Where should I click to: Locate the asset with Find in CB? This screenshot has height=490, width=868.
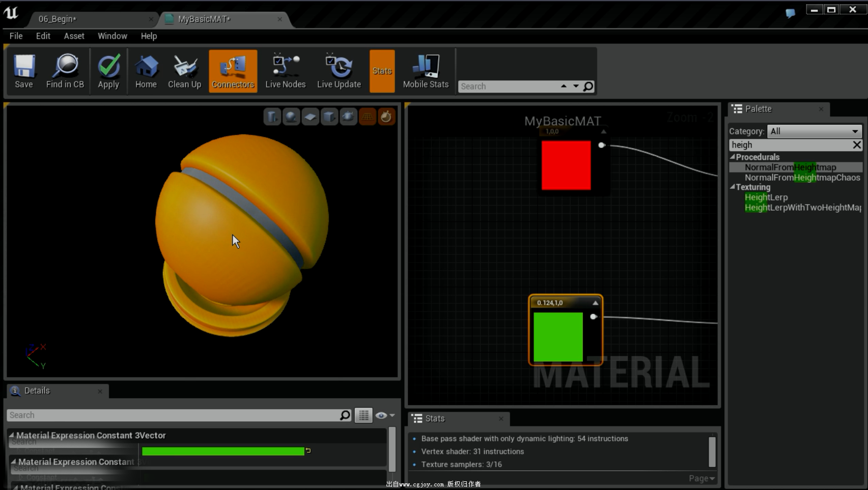(65, 71)
